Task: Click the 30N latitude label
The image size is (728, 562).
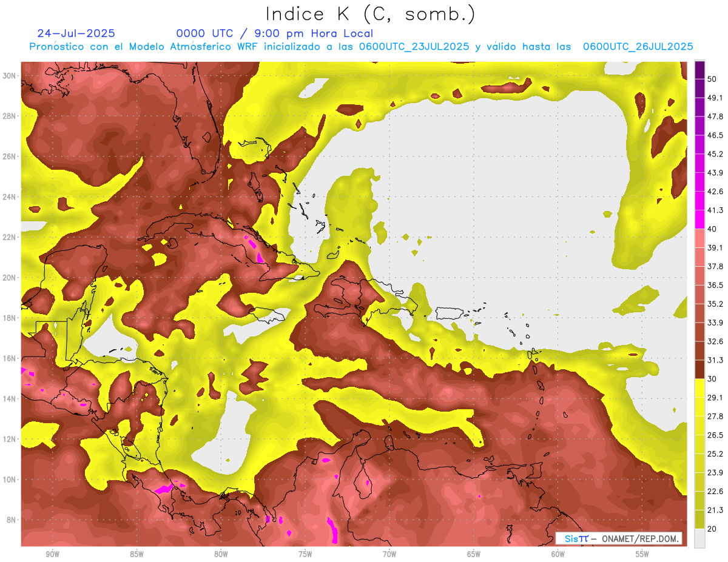Action: (x=9, y=75)
